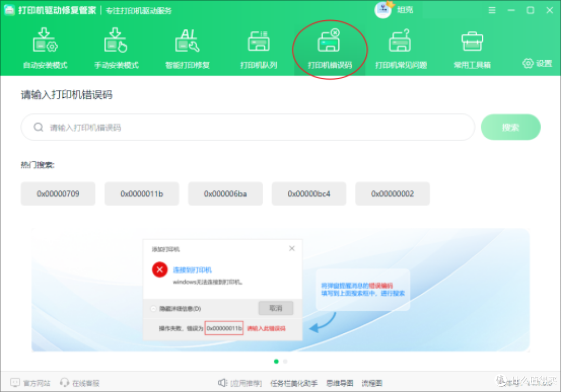Screen dimensions: 562x392
Task: Select hot search 0x00000002
Action: (x=392, y=194)
